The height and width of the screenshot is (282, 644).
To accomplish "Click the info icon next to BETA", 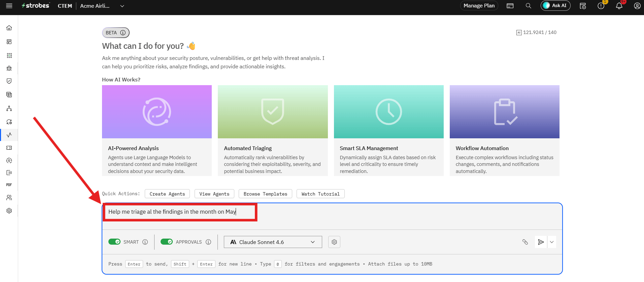I will [123, 33].
